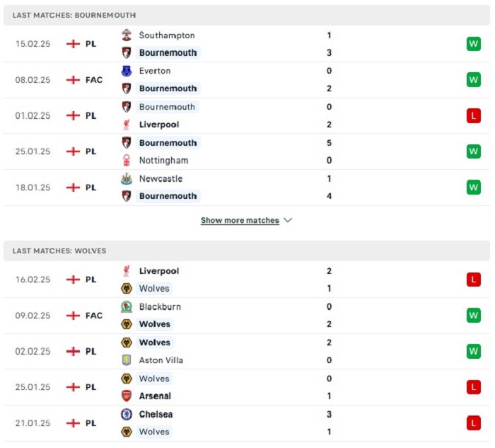The height and width of the screenshot is (448, 495).
Task: Click the loss badge for Chelsea vs Wolves
Action: pos(473,423)
